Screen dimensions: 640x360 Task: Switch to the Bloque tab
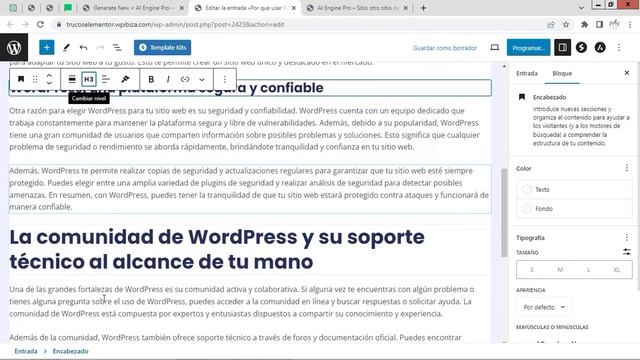tap(562, 73)
